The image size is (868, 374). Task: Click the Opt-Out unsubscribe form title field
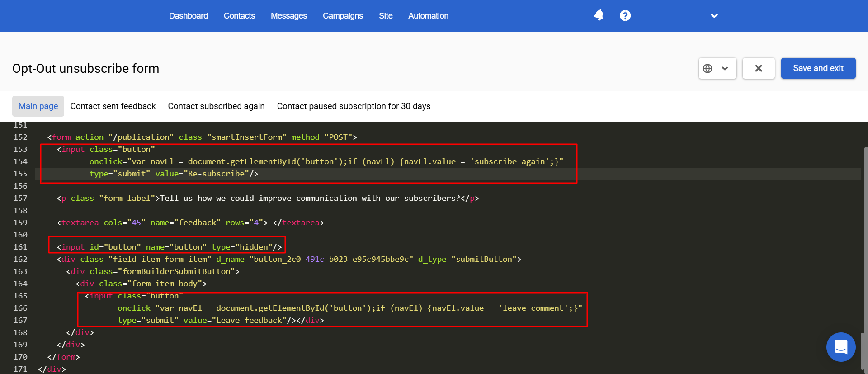tap(198, 68)
